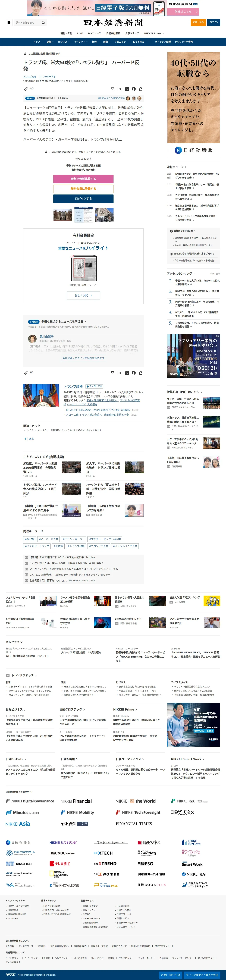Click the 無料会員に登録する button
This screenshot has width=226, height=980.
click(x=83, y=189)
